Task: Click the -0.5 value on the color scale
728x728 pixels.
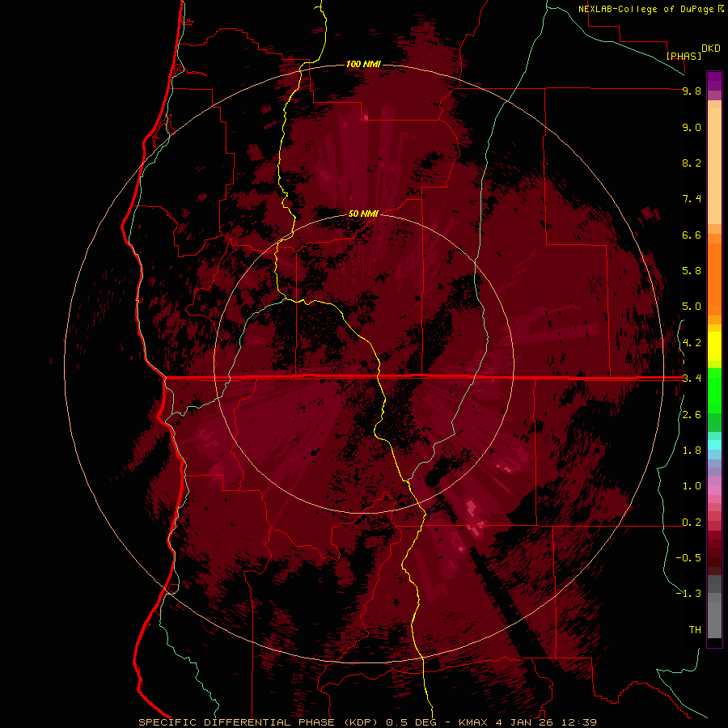Action: (688, 558)
